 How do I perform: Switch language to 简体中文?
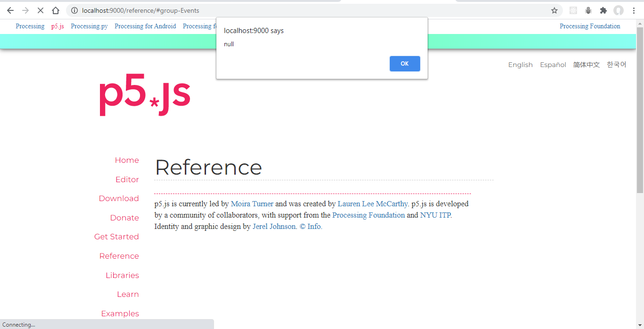[x=586, y=65]
